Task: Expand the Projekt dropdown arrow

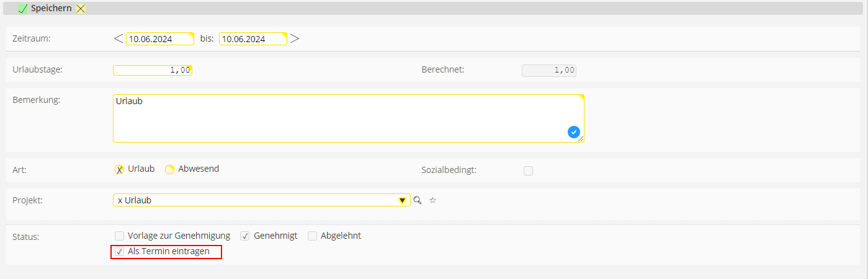Action: (x=402, y=200)
